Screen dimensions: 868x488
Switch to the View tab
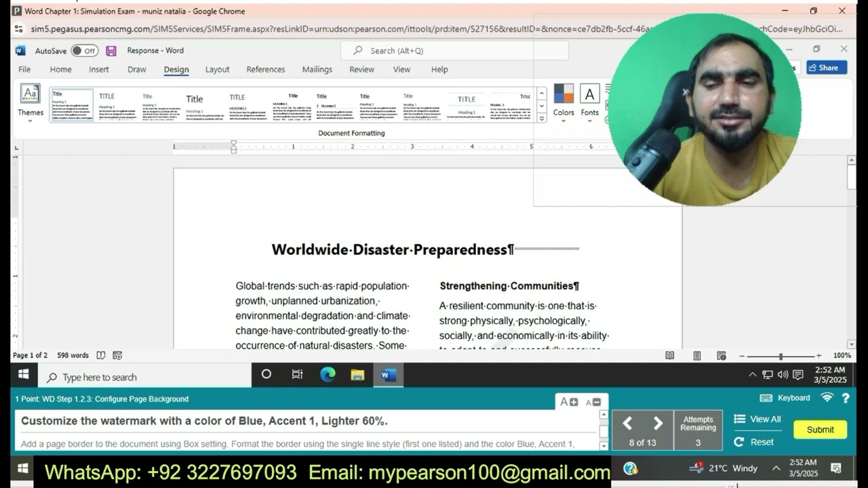coord(402,69)
